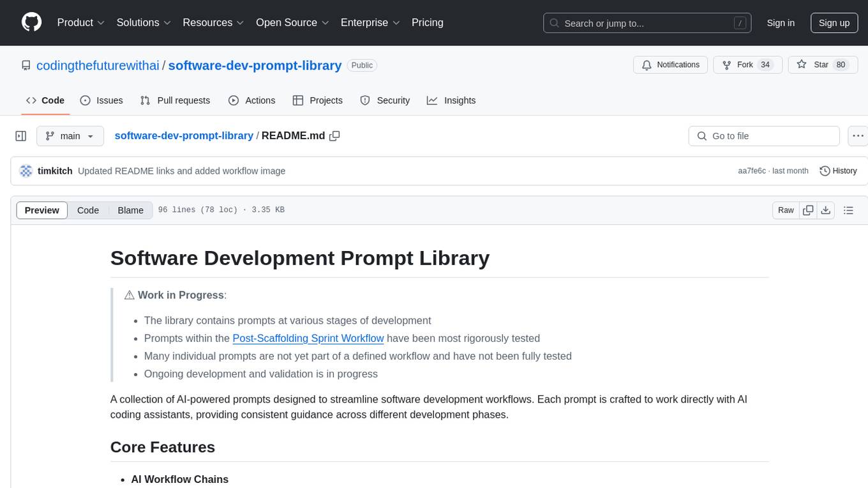Open the main branch selector
868x488 pixels.
click(70, 136)
